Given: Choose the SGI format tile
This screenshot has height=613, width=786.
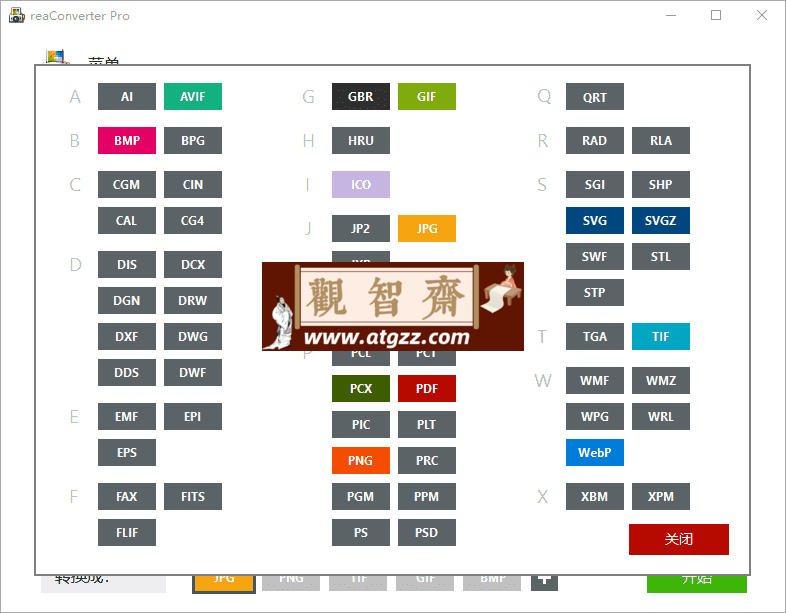Looking at the screenshot, I should (x=595, y=184).
